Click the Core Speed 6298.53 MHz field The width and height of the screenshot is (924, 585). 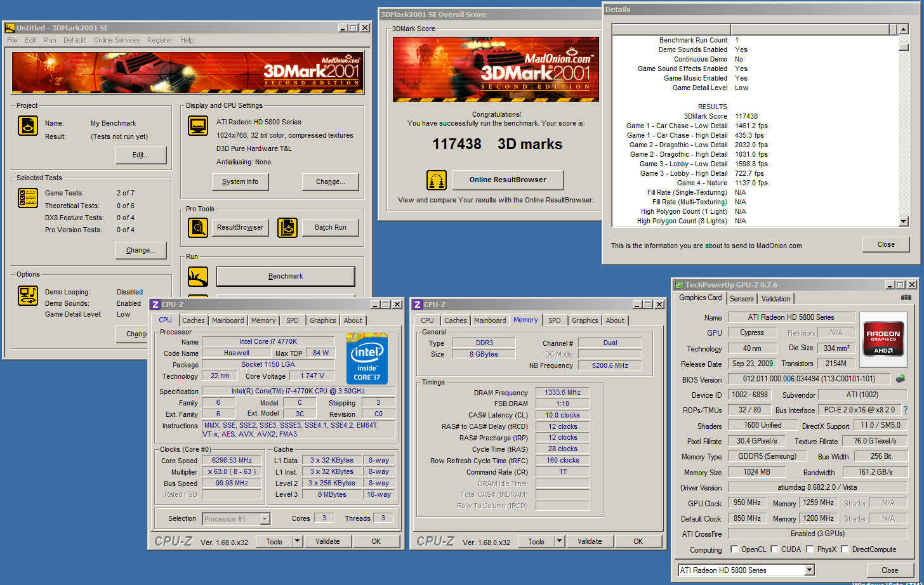[x=232, y=460]
